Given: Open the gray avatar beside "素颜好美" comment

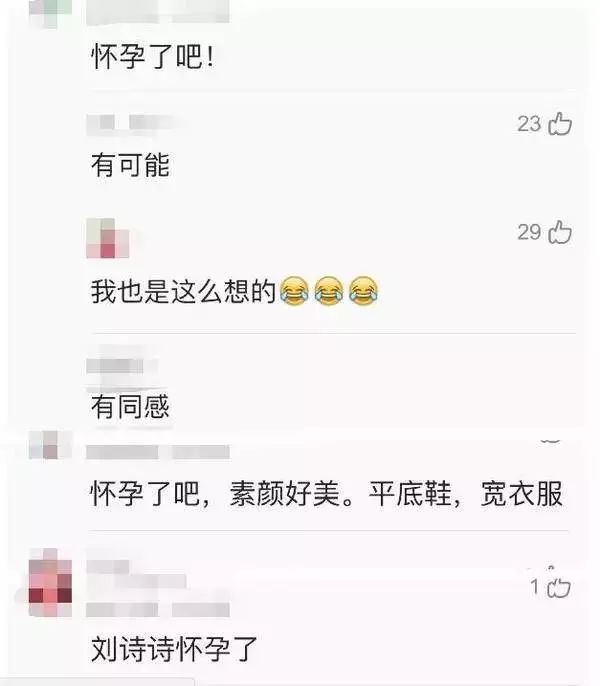Looking at the screenshot, I should pyautogui.click(x=50, y=445).
